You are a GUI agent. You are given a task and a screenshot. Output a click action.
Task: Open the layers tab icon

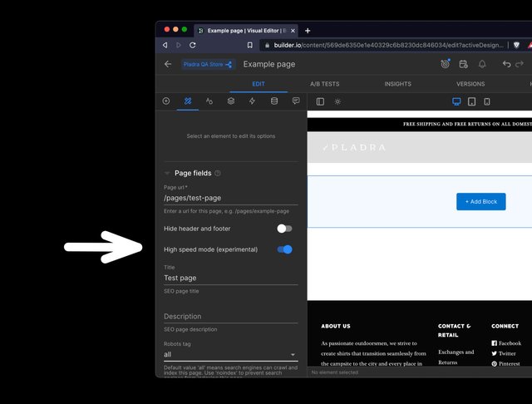[231, 101]
